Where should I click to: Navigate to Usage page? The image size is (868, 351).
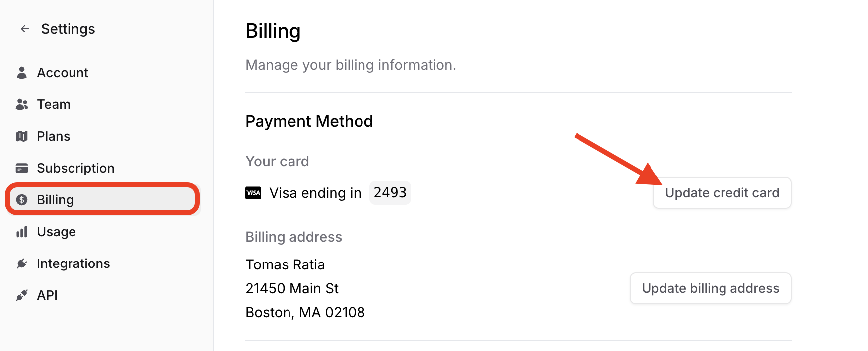(x=56, y=232)
